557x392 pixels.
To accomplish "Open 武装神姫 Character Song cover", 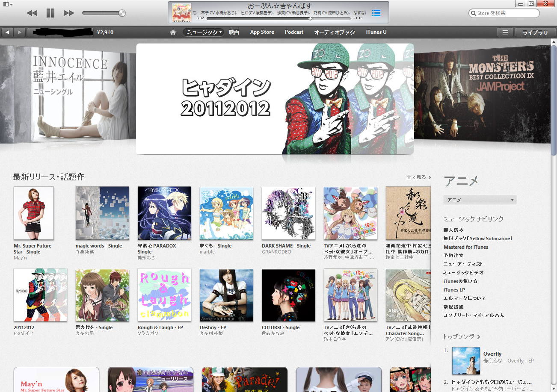I will tap(408, 295).
